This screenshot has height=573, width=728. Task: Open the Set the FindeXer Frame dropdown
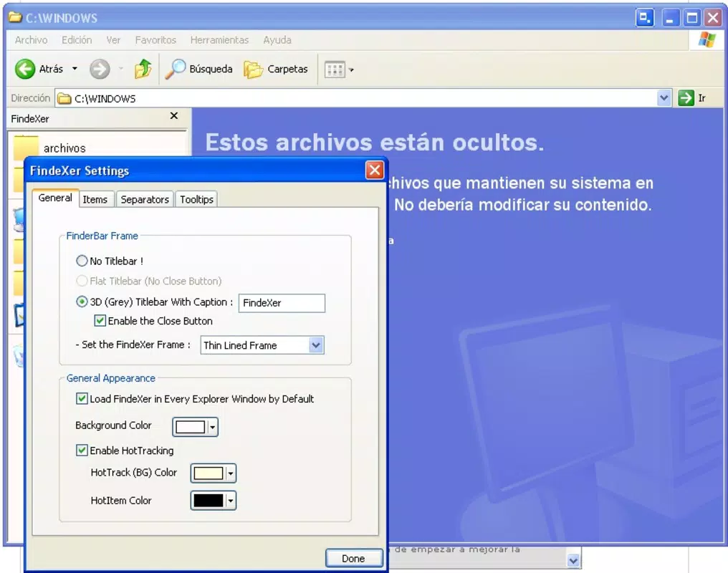pyautogui.click(x=316, y=345)
